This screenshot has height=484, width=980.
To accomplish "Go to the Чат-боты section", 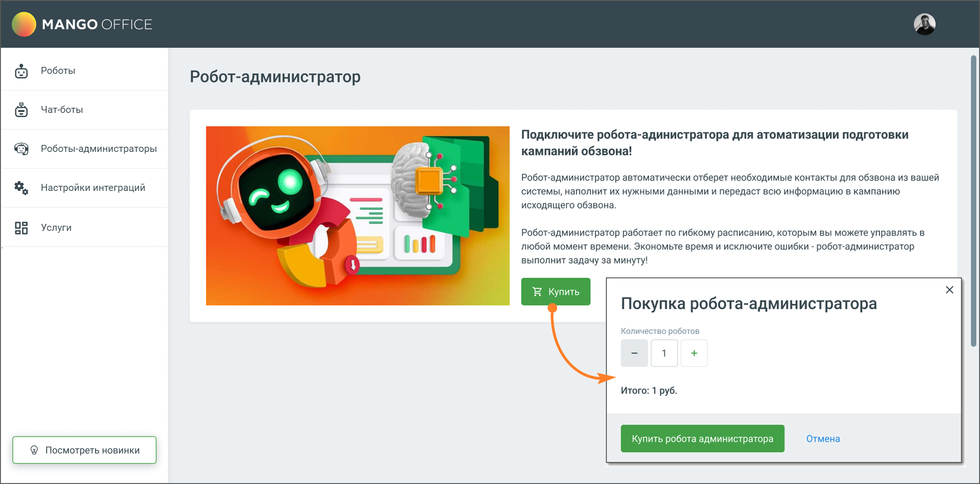I will (84, 110).
